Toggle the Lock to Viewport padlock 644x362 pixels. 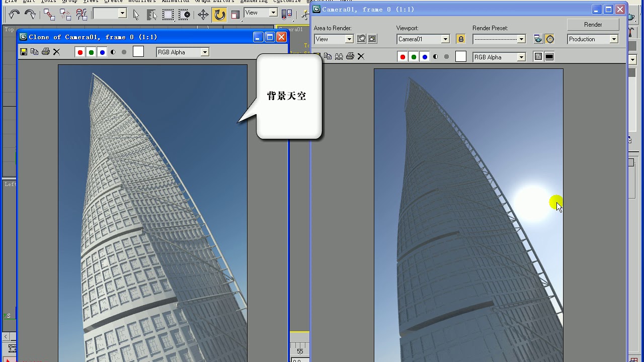(x=460, y=39)
